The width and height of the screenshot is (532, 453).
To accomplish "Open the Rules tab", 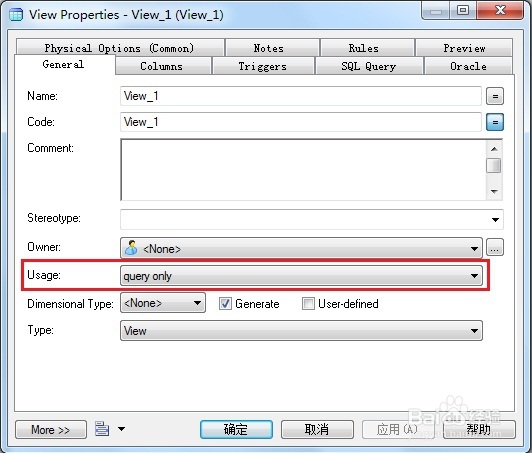I will tap(367, 48).
